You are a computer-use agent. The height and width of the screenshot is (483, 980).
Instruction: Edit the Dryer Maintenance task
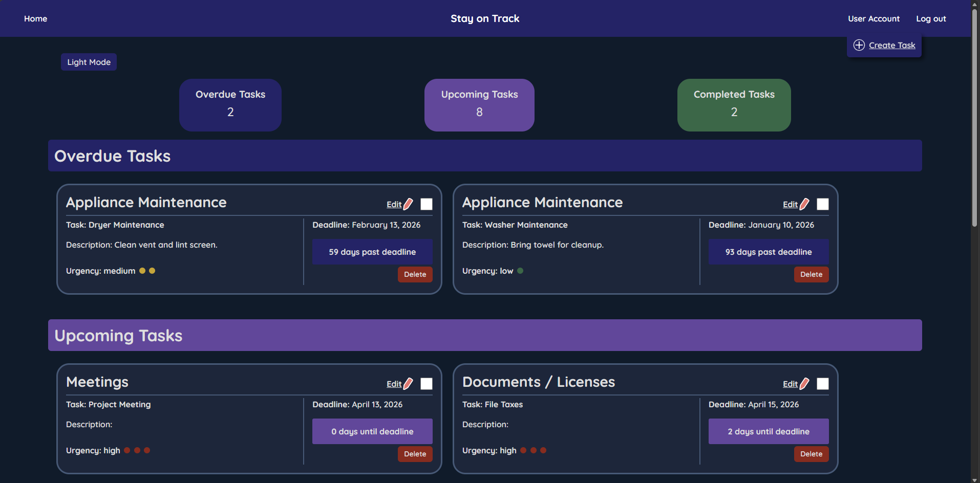click(x=394, y=204)
